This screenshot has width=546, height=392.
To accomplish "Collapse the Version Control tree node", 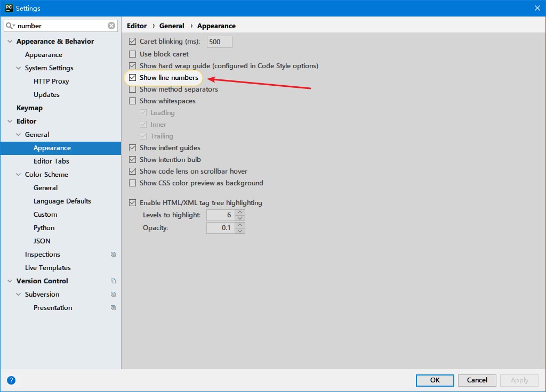I will (x=10, y=281).
